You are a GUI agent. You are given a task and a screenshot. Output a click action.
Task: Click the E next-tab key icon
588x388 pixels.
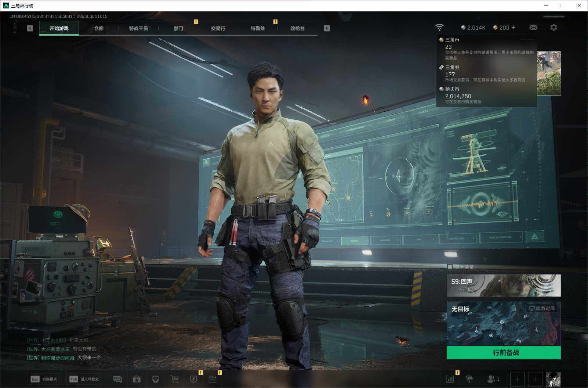pyautogui.click(x=327, y=28)
